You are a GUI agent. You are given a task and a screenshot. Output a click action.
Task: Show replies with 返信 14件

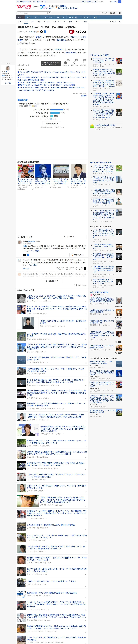point(26,269)
